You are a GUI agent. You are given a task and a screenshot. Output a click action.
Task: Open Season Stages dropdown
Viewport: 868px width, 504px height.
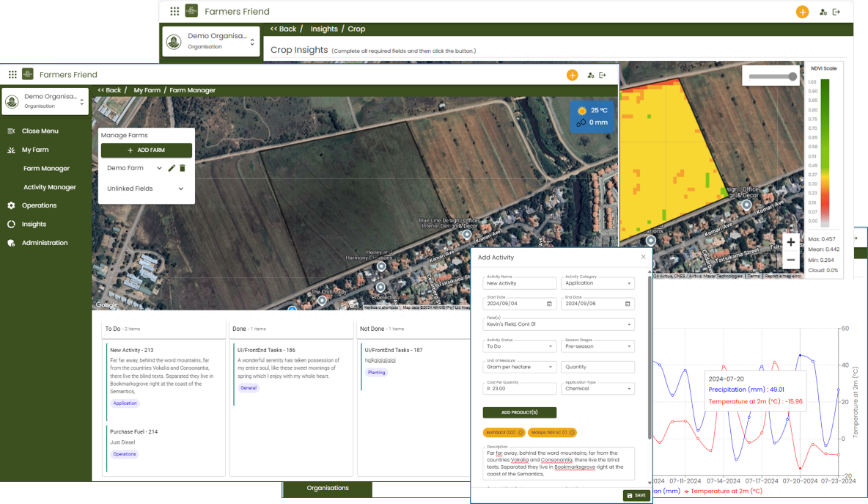coord(597,346)
